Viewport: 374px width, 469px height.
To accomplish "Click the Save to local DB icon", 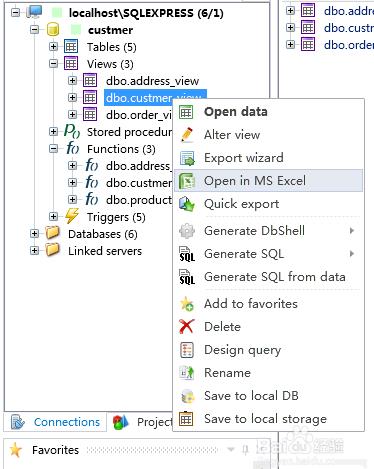I will (187, 396).
